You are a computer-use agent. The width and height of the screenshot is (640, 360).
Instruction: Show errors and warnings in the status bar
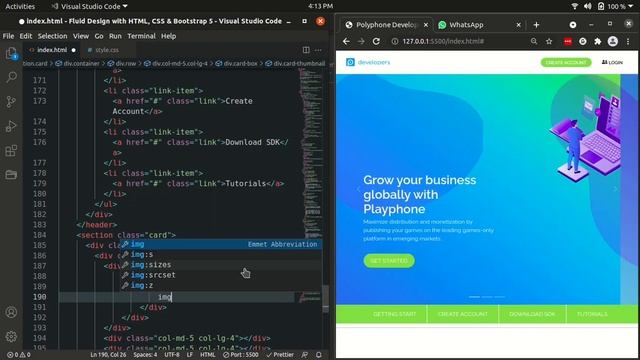(19, 355)
